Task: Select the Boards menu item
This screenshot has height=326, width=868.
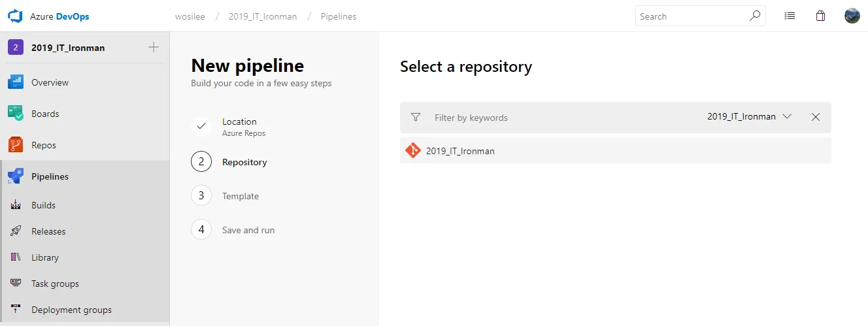Action: (x=85, y=114)
